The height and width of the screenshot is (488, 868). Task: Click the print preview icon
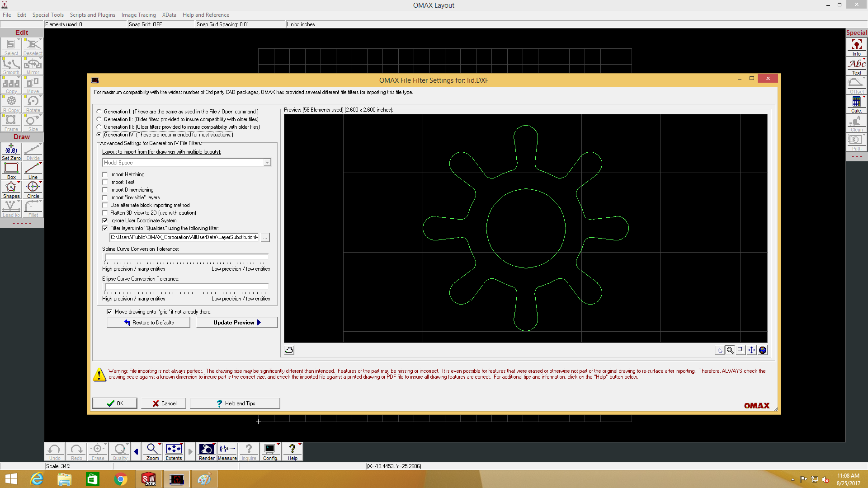[x=289, y=350]
